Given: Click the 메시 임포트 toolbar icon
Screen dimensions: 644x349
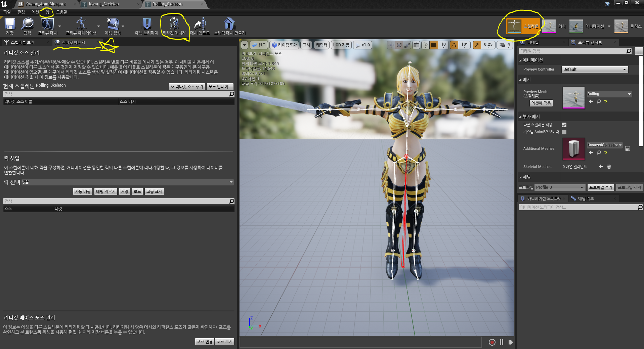Looking at the screenshot, I should 200,24.
